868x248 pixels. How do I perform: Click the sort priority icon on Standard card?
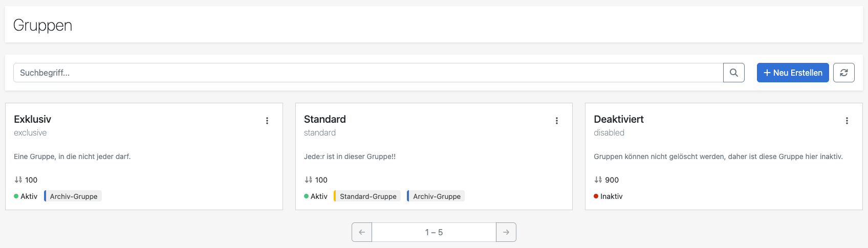pyautogui.click(x=308, y=180)
